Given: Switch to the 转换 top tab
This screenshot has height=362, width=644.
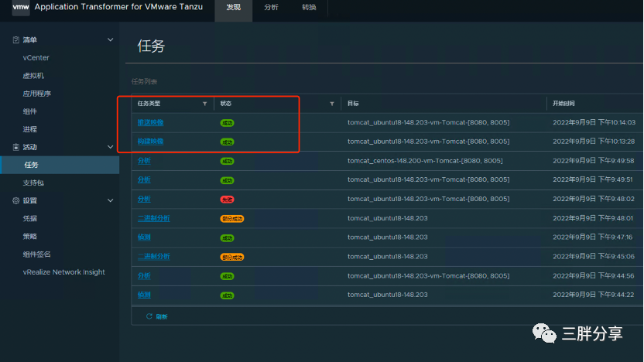Looking at the screenshot, I should (309, 8).
